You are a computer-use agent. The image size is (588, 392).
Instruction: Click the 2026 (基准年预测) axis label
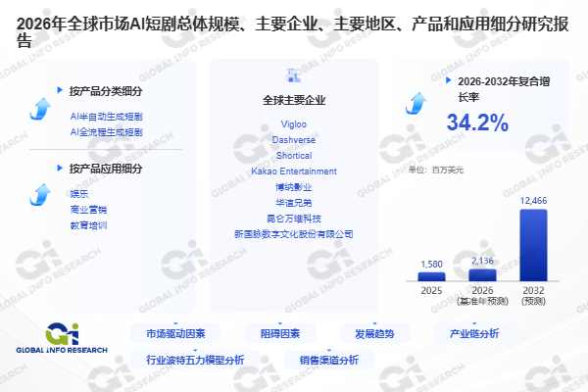pos(482,296)
